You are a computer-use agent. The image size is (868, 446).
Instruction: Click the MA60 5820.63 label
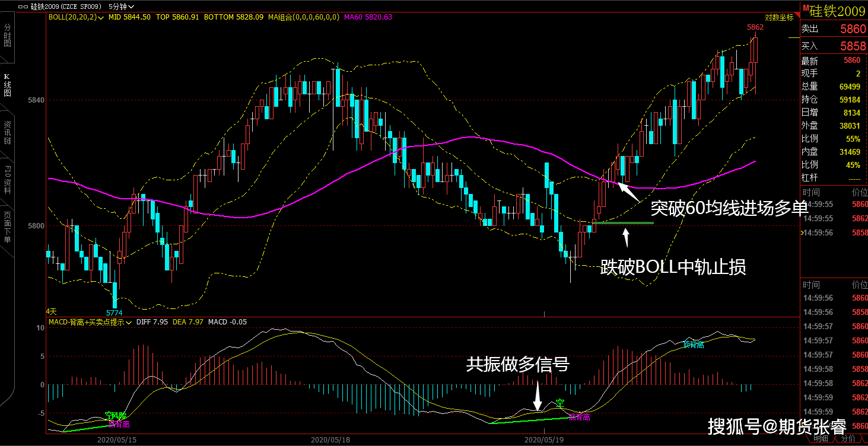click(368, 18)
